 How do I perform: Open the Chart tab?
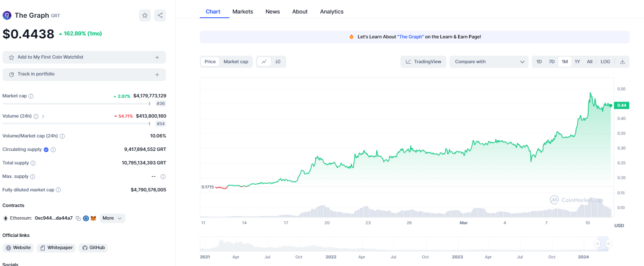[x=213, y=11]
